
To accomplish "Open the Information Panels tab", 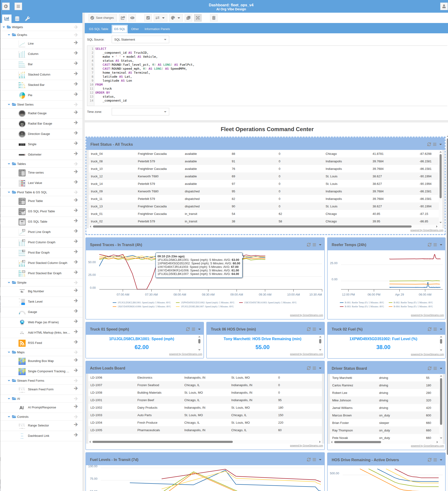I will (157, 29).
